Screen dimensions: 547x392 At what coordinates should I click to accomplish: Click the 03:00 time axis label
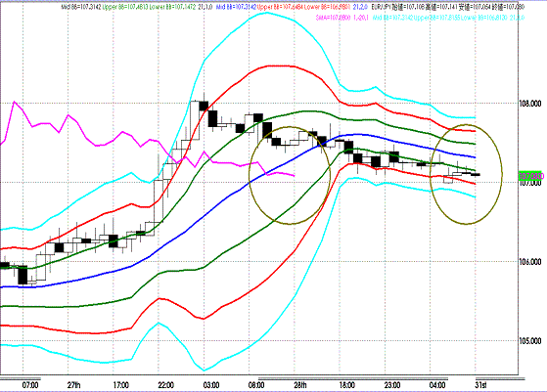(211, 385)
